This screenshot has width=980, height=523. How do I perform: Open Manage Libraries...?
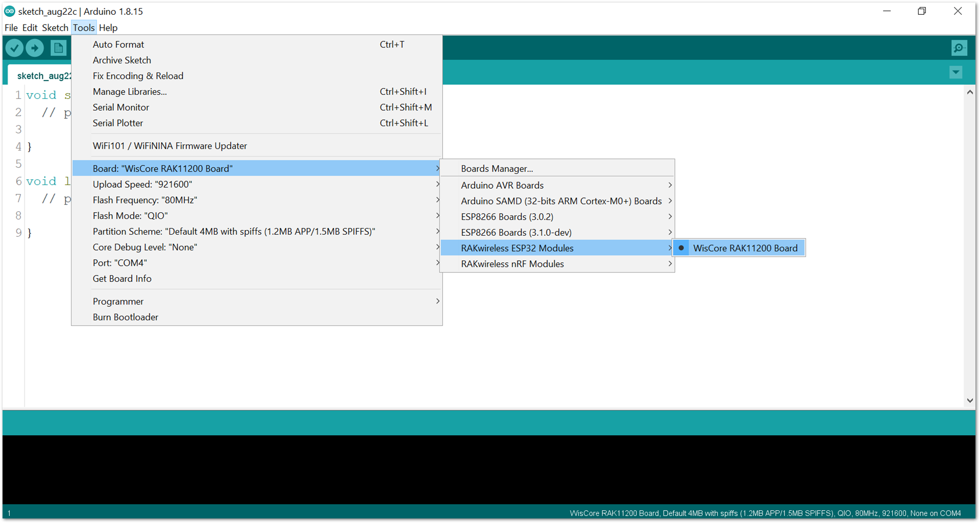pos(257,92)
